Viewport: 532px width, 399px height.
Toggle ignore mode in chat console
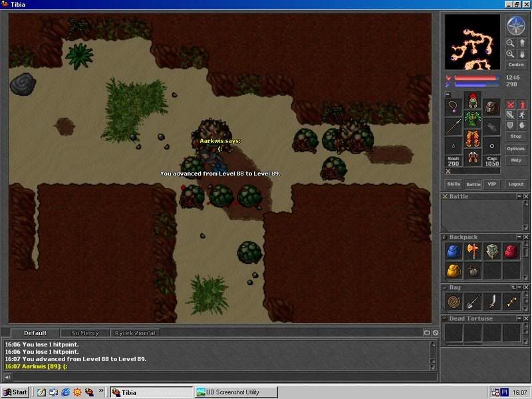[436, 333]
